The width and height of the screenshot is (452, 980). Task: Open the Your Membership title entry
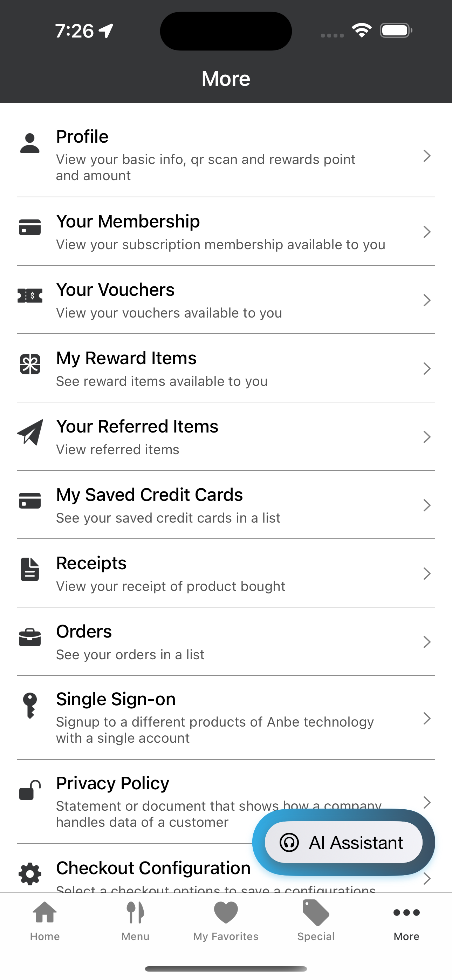(128, 222)
